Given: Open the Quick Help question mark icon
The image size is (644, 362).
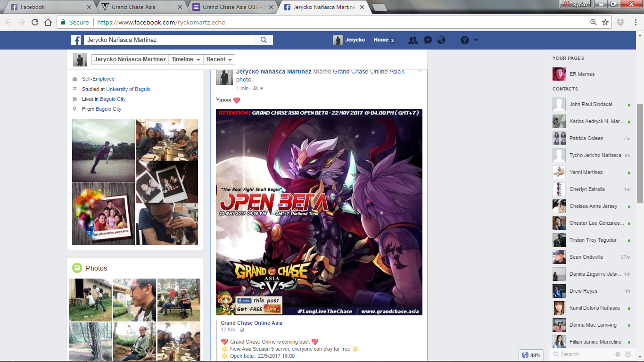Looking at the screenshot, I should (x=465, y=40).
